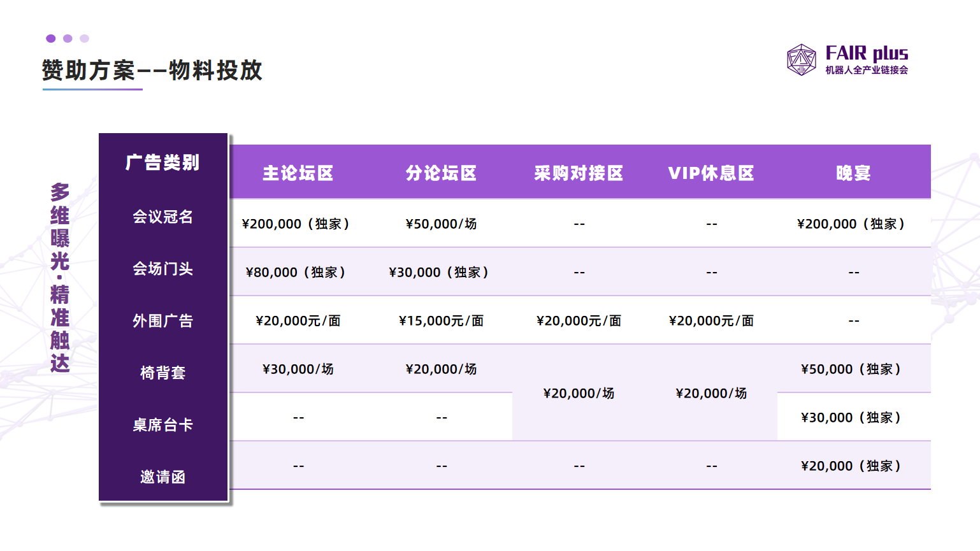Click the vertical 多维曝光·精准触达 text
The image size is (980, 551).
click(60, 278)
